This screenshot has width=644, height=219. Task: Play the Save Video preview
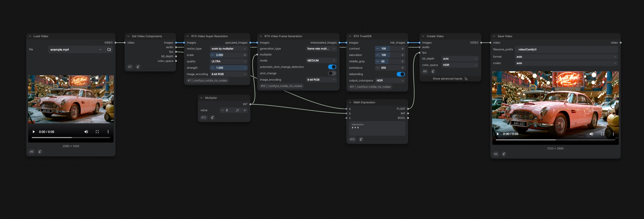point(498,134)
